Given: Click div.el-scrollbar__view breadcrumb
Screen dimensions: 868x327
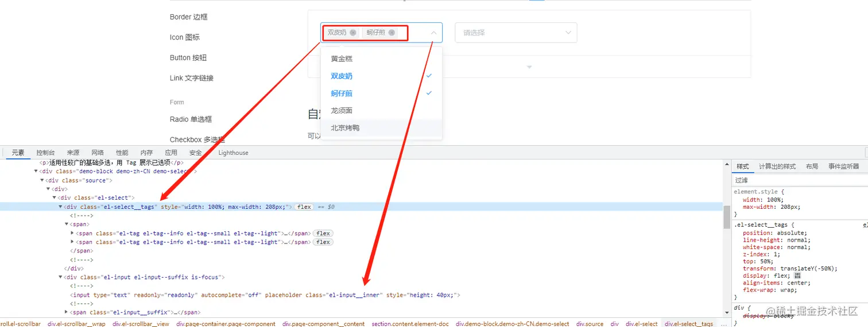Looking at the screenshot, I should (141, 324).
